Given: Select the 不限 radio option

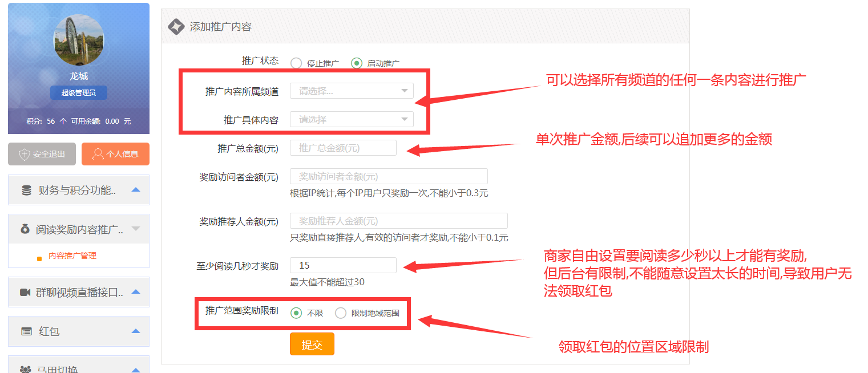Looking at the screenshot, I should (296, 313).
